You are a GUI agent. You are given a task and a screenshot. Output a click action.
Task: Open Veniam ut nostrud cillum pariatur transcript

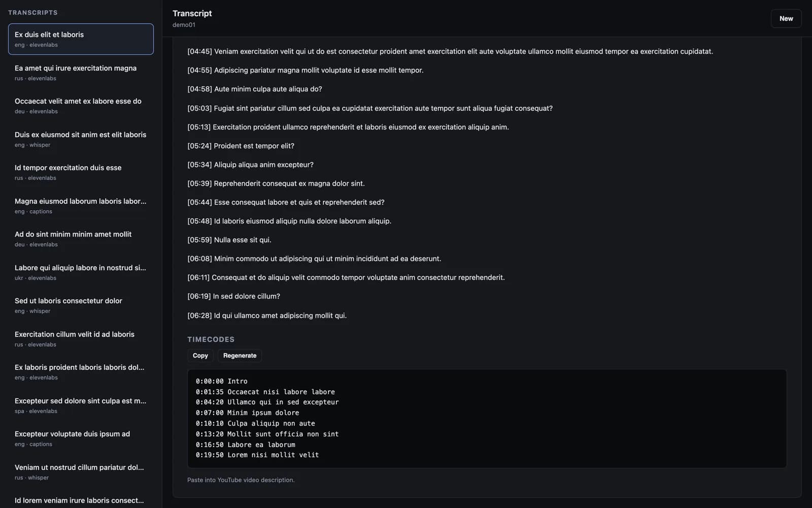[x=81, y=472]
